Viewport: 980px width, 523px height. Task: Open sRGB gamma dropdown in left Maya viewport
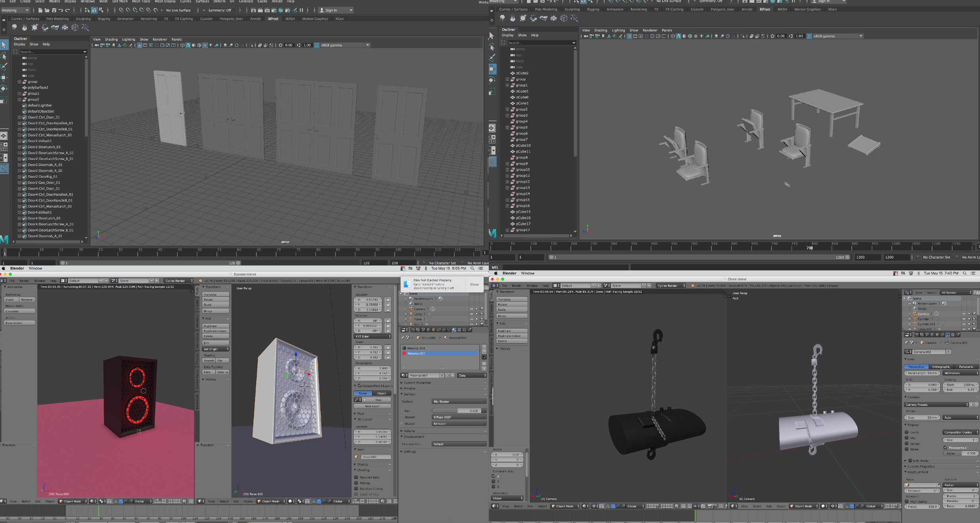click(x=345, y=45)
